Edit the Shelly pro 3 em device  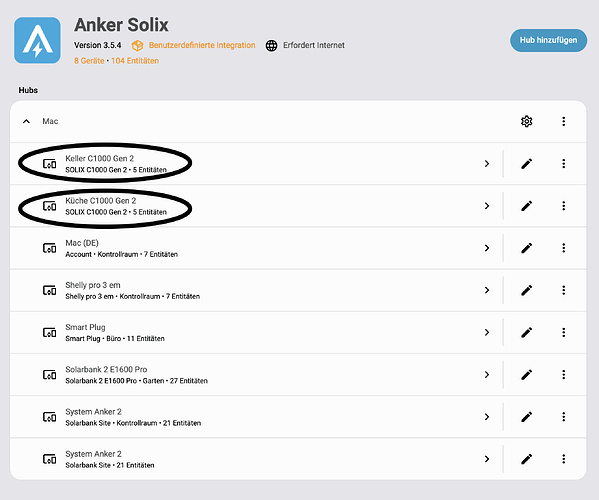(526, 290)
